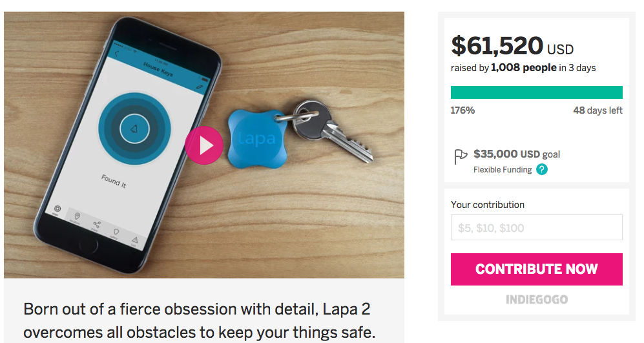
Task: Click the green funding progress bar
Action: tap(536, 92)
